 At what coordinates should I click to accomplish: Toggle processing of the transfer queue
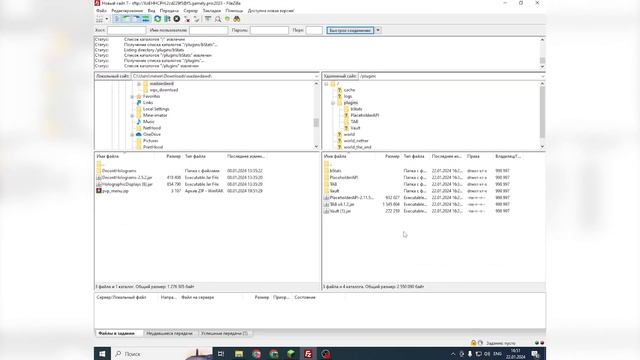pyautogui.click(x=167, y=19)
